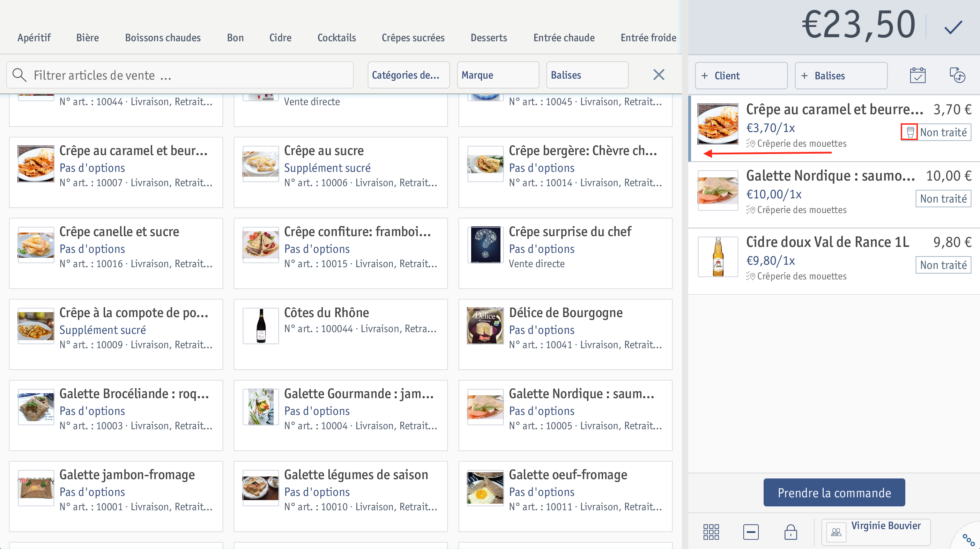
Task: Click Galette Nordique thumbnail in cart
Action: (x=718, y=190)
